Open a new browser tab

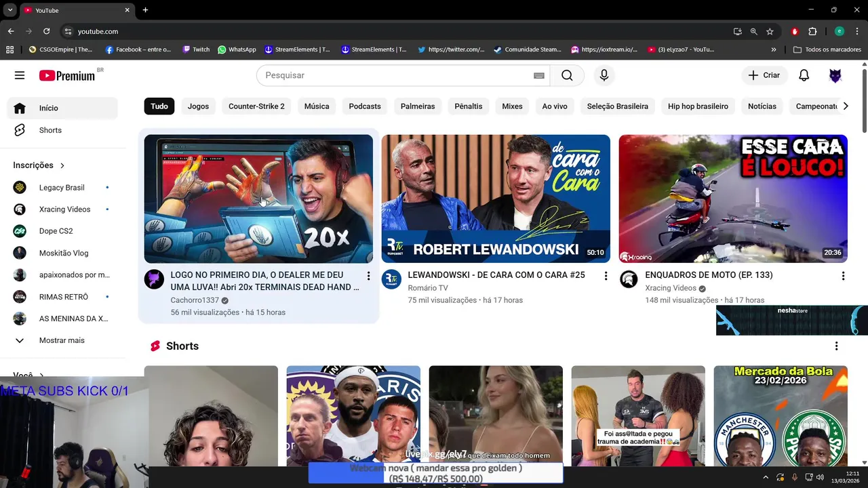point(145,10)
